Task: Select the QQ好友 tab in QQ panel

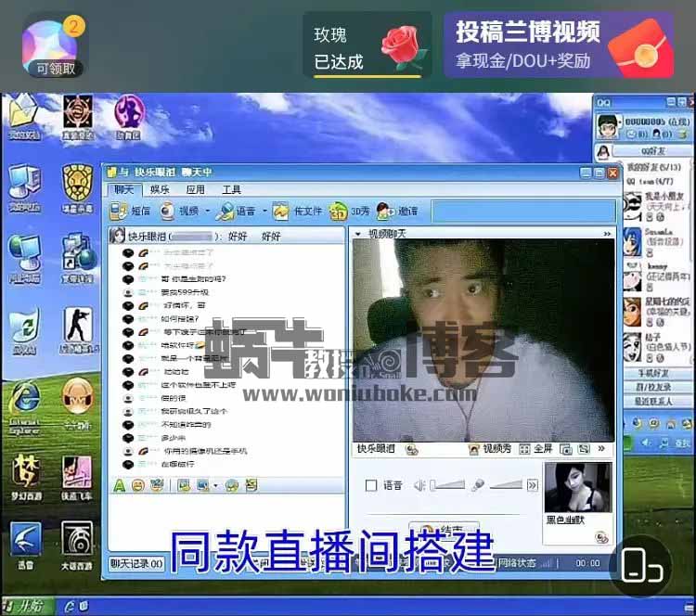Action: pyautogui.click(x=654, y=151)
